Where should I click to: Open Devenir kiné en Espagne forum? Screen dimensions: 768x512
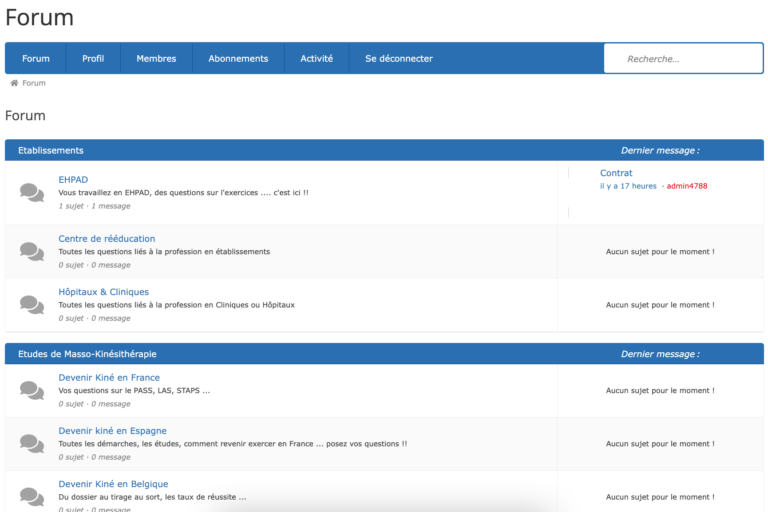point(113,431)
